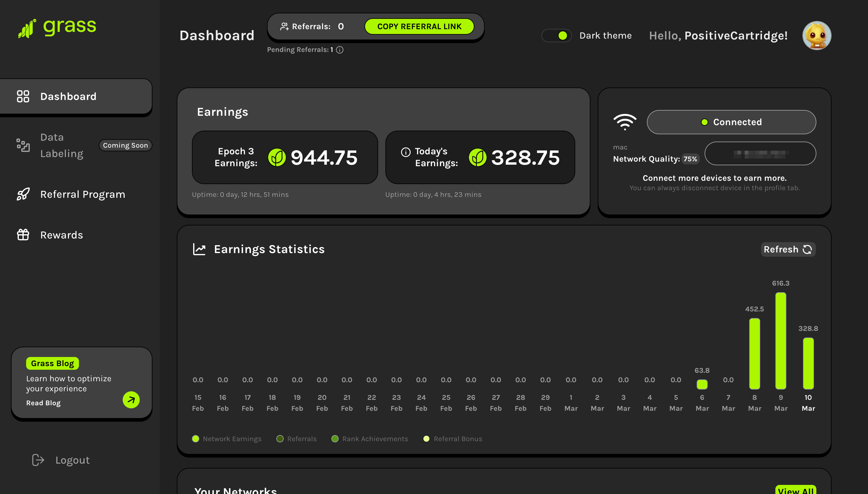This screenshot has height=494, width=868.
Task: Click the Refresh circular arrows icon
Action: click(807, 249)
